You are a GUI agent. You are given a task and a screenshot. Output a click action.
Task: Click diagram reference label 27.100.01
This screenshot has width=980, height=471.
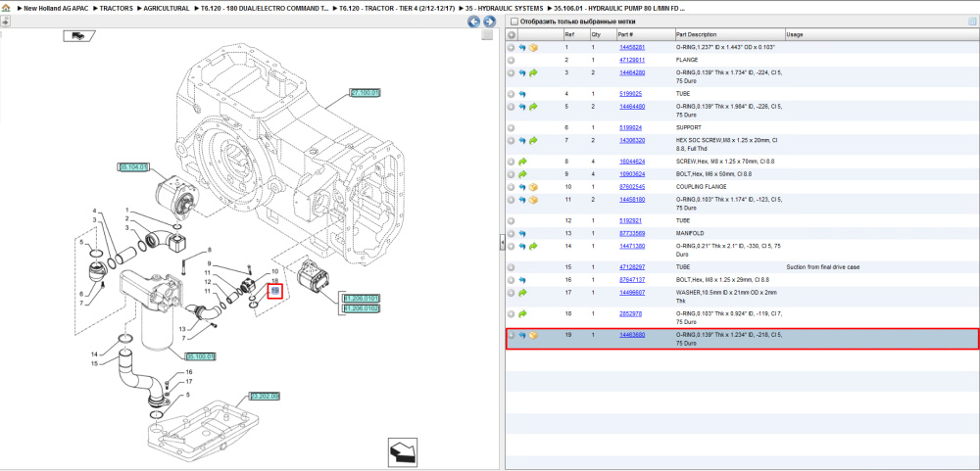tap(365, 92)
